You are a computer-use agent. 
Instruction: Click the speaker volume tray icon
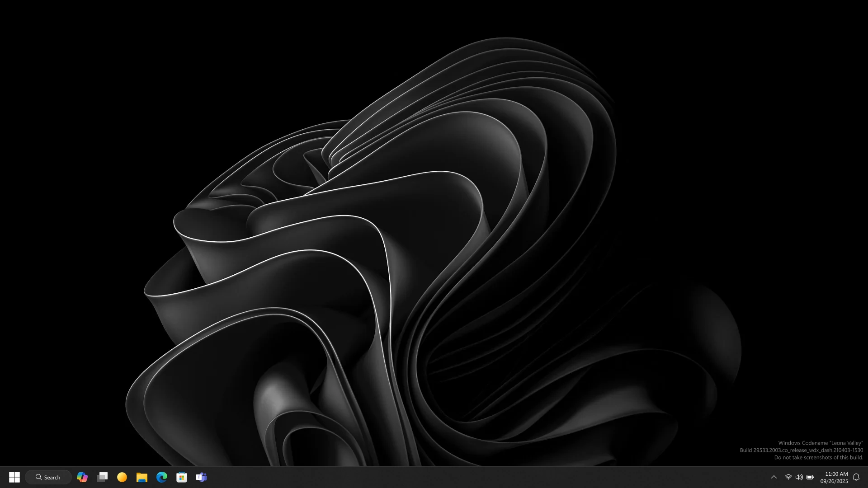pos(799,477)
